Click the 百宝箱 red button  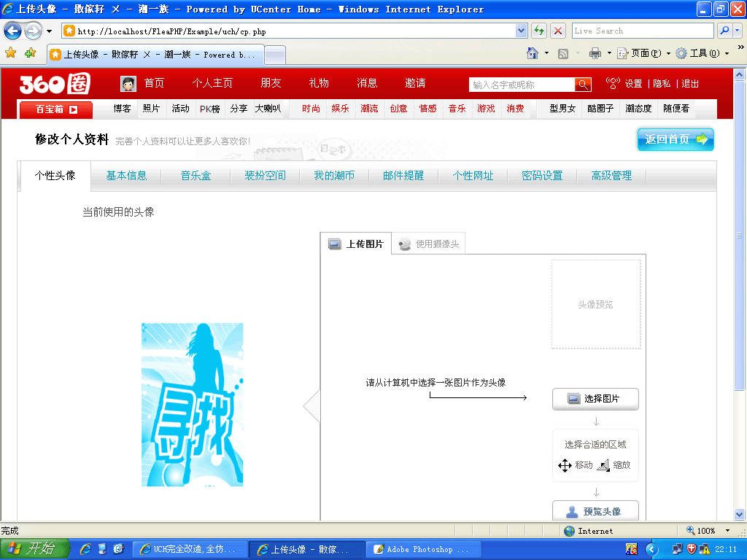tap(55, 109)
